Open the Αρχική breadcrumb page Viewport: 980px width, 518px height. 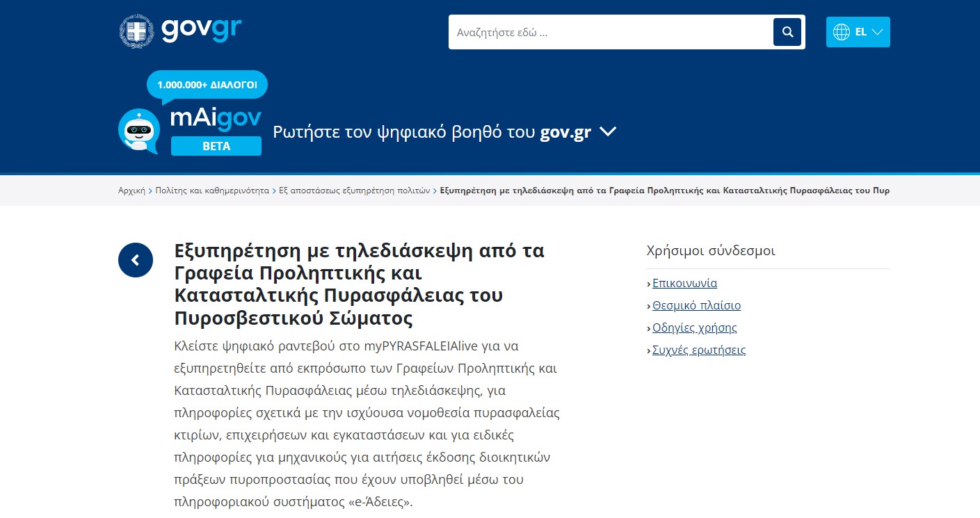(131, 190)
